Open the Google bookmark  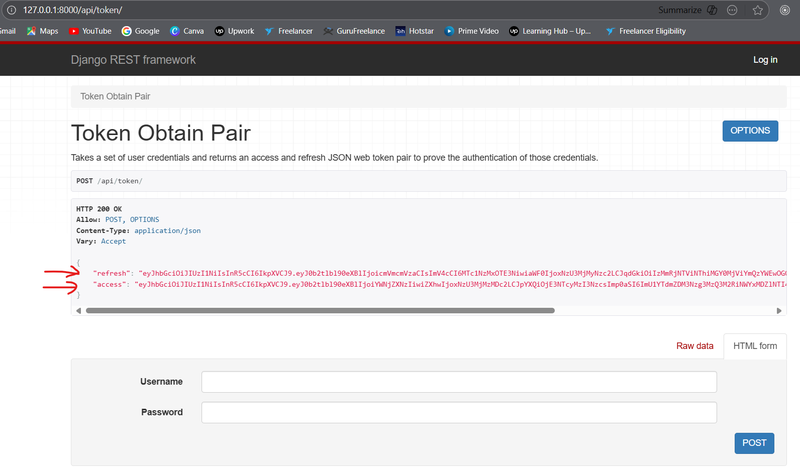click(140, 31)
